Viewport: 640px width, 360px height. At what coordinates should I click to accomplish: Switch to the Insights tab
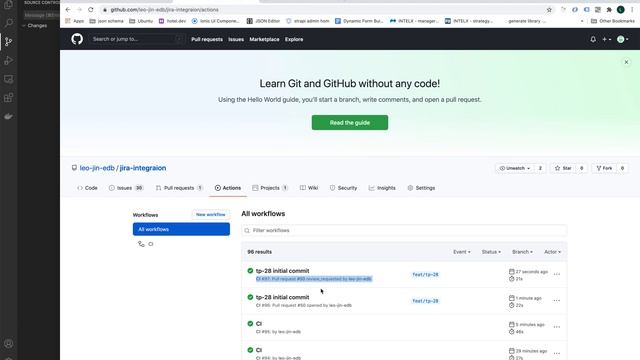tap(382, 188)
